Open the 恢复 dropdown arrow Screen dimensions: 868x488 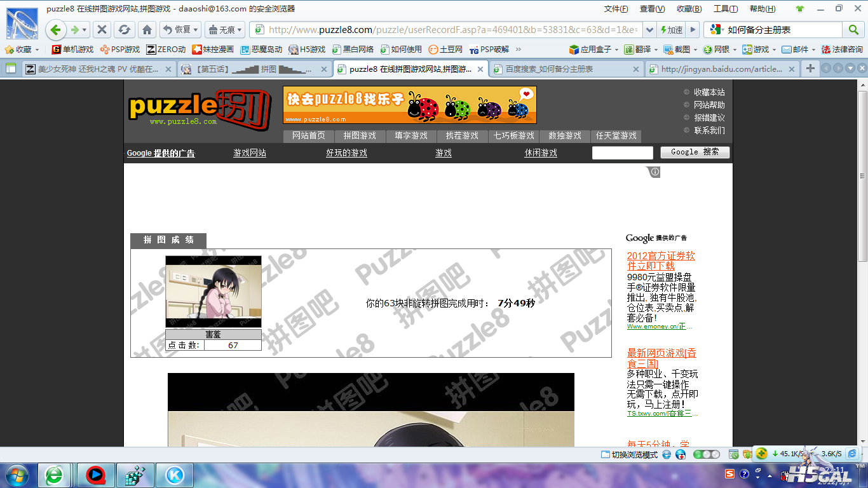coord(196,30)
